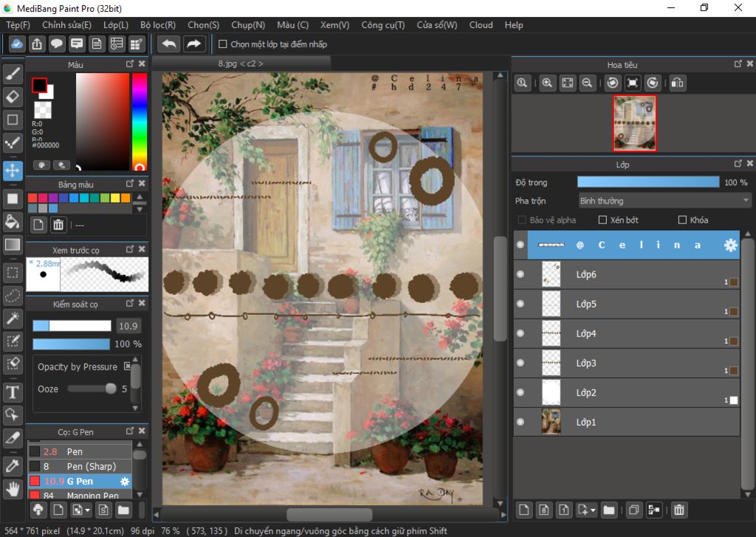Duplicate layer icon in layer panel bottom
The image size is (756, 537).
click(x=634, y=510)
